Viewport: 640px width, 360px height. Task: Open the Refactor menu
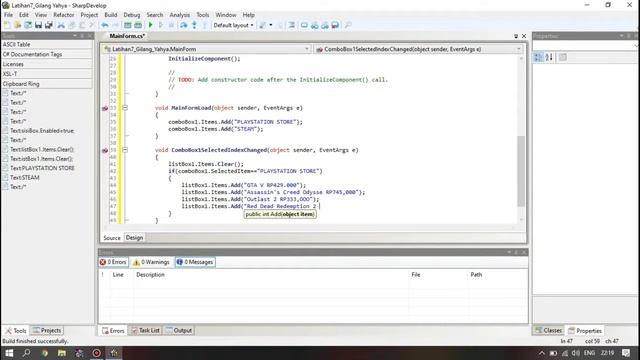tap(64, 15)
